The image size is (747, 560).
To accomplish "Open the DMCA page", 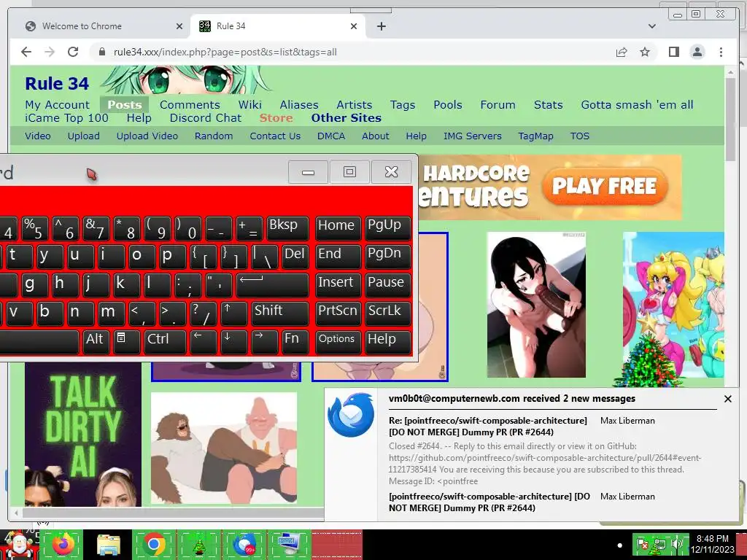I will [331, 136].
